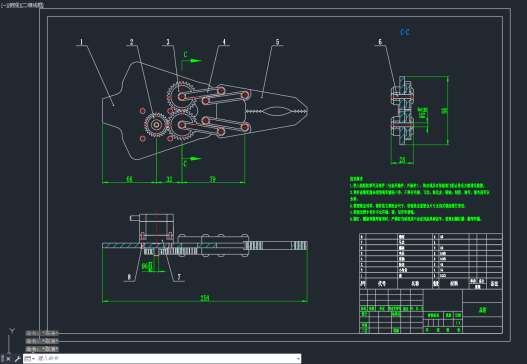Select the 88 vertical dimension text

tap(444, 111)
